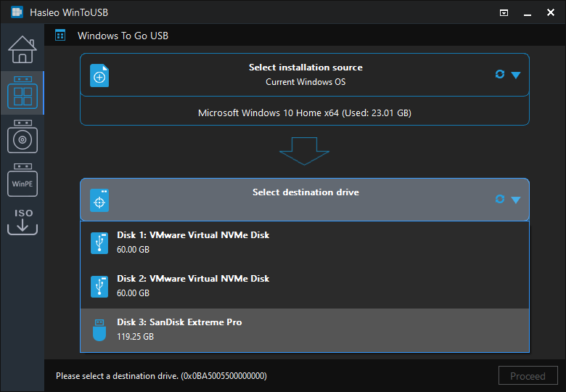Click the Windows To Go header icon

60,36
